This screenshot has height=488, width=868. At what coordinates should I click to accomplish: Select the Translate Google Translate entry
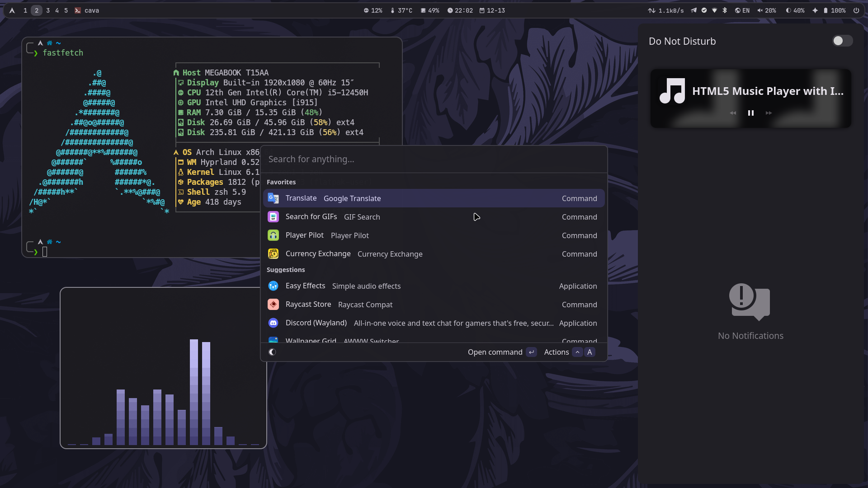coord(434,198)
